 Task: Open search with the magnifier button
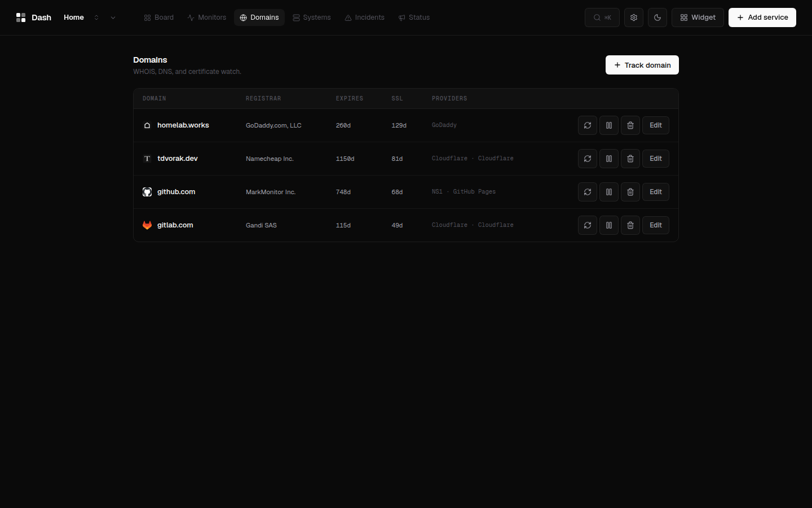pyautogui.click(x=602, y=17)
